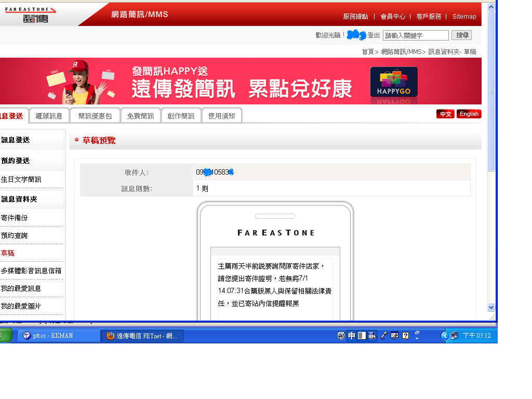This screenshot has width=532, height=399.
Task: Click the Firefox icon on taskbar
Action: point(110,336)
